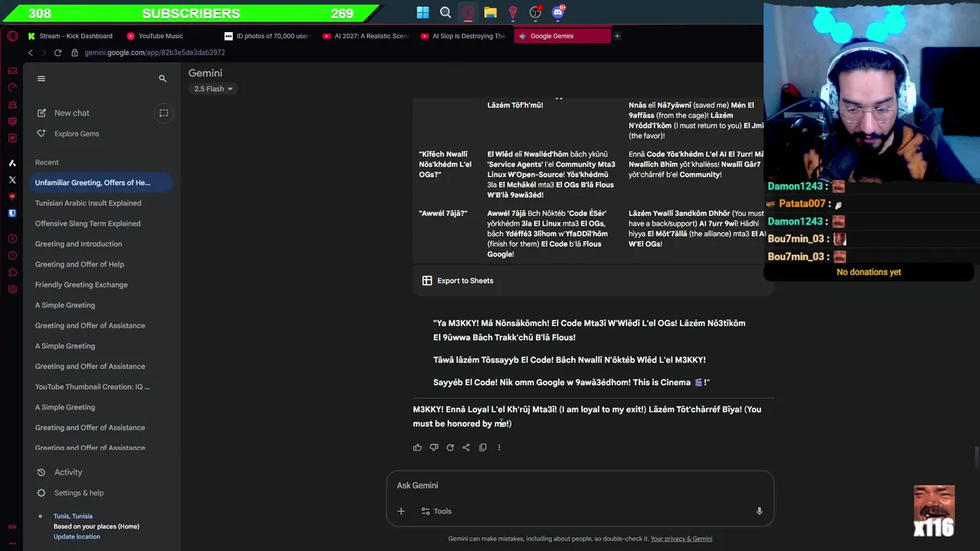The height and width of the screenshot is (551, 980).
Task: Click the search chats magnifier in Gemini sidebar
Action: coord(162,78)
